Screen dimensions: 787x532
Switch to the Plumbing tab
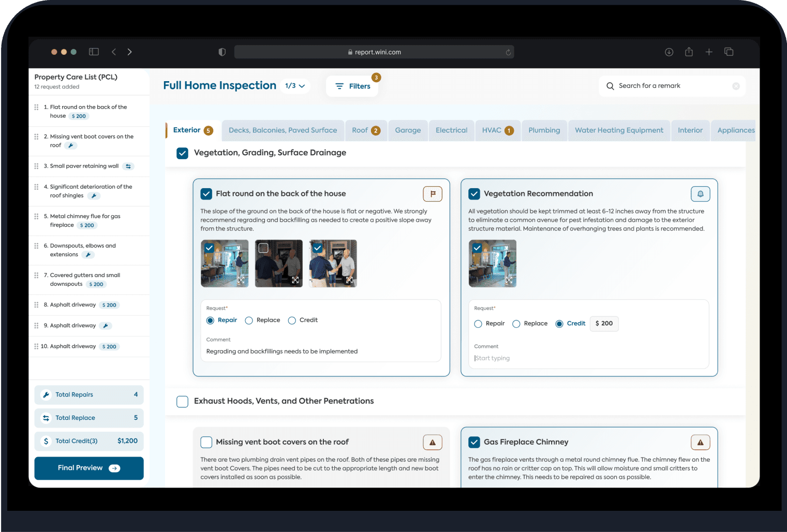click(544, 130)
